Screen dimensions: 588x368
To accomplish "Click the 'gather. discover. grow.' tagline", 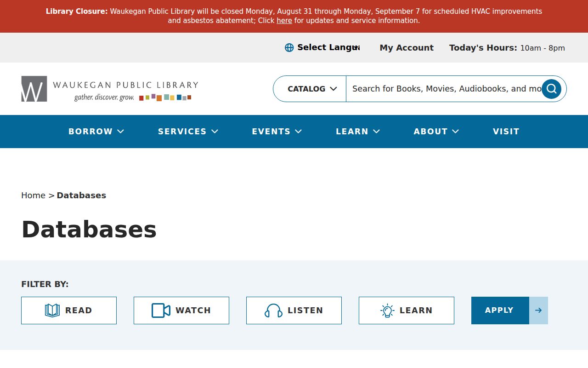I will point(104,98).
